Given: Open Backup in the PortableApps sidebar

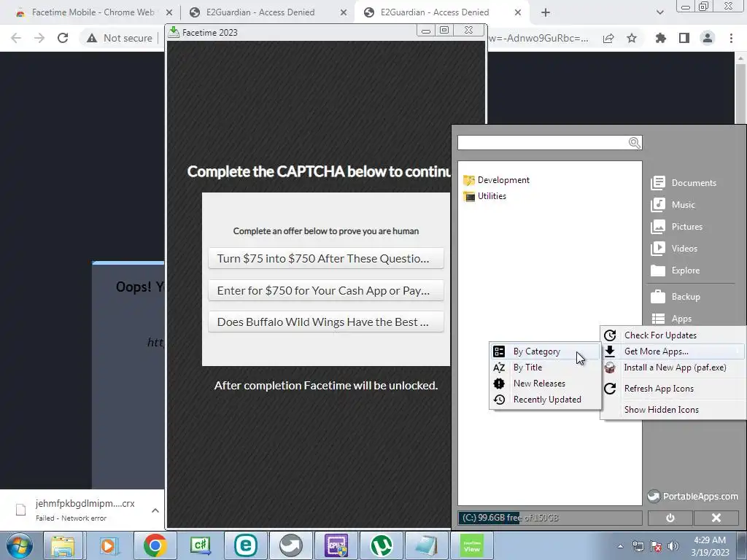Looking at the screenshot, I should tap(676, 297).
